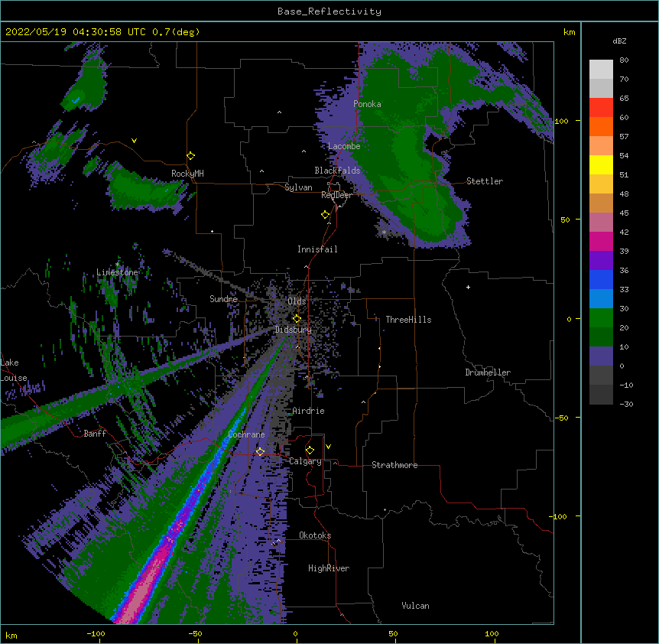Choose the slate purple 10-0 dBZ swatch
This screenshot has height=644, width=659.
[601, 356]
